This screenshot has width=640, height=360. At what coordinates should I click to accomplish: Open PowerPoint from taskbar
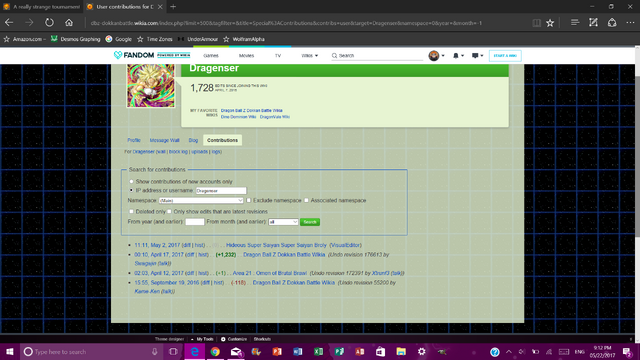(277, 351)
